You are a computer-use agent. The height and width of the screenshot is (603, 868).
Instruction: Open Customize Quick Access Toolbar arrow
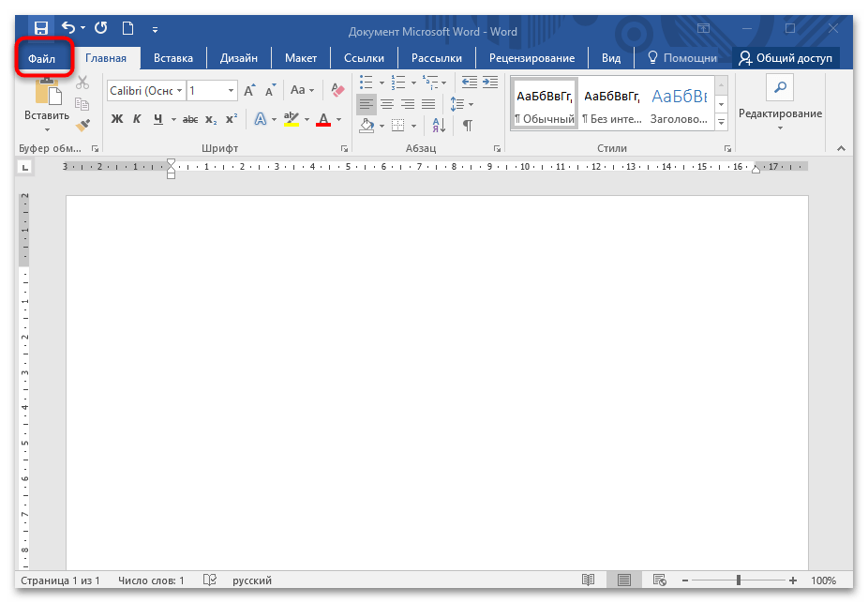[155, 29]
